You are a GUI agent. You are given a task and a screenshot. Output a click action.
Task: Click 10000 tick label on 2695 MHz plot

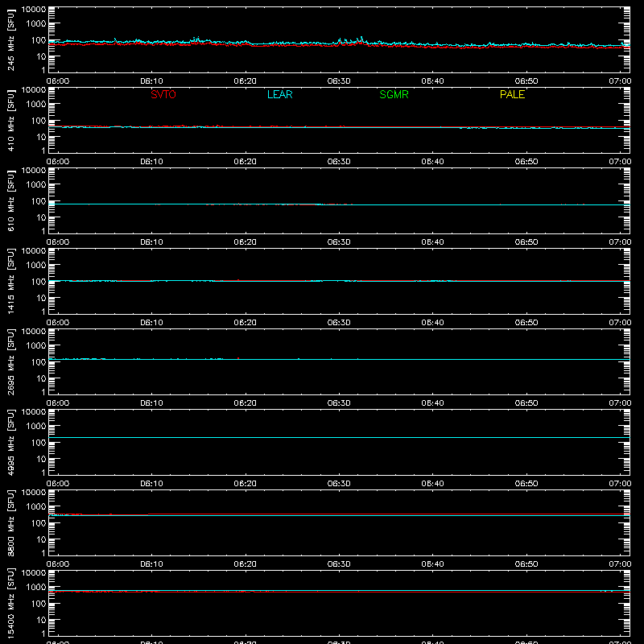(34, 332)
